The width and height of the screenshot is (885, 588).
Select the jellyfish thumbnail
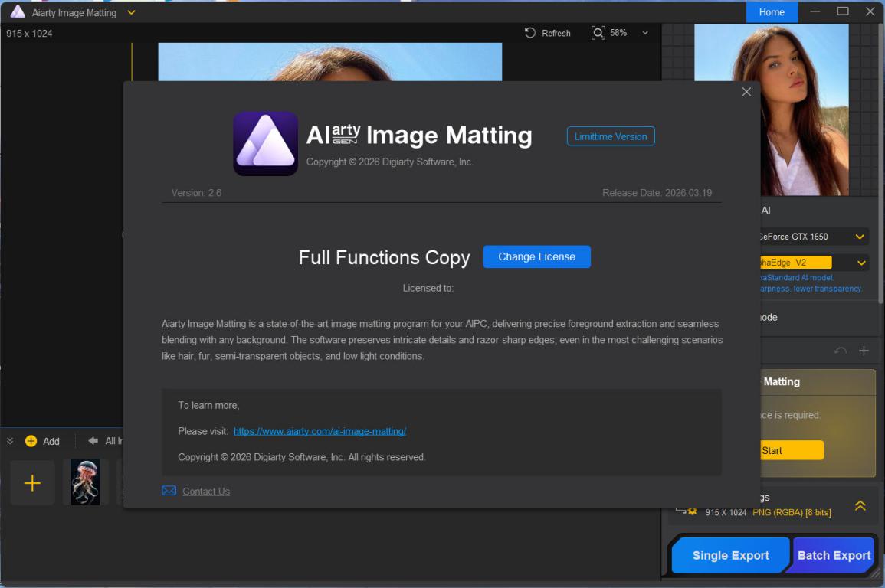pyautogui.click(x=85, y=482)
